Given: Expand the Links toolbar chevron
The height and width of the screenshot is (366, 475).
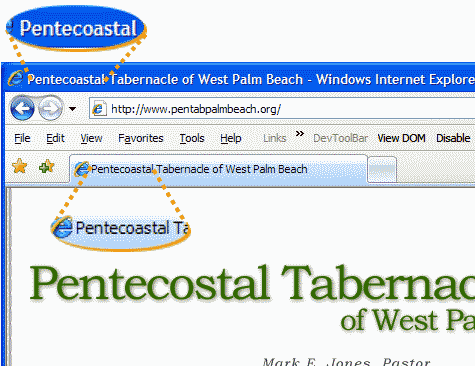Looking at the screenshot, I should [300, 134].
